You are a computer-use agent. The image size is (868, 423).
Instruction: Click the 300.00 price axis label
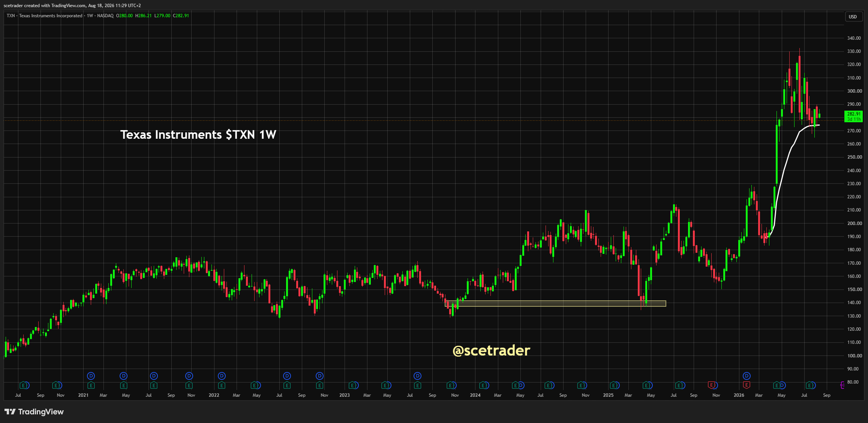click(854, 91)
